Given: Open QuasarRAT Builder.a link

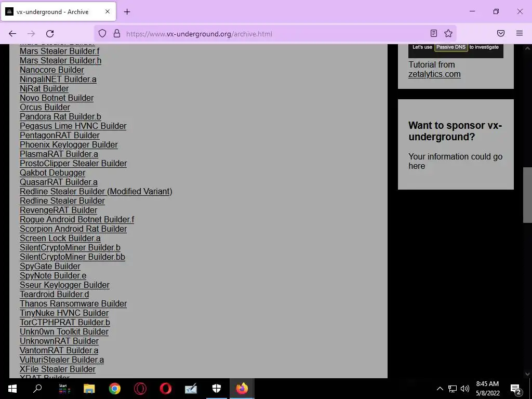Looking at the screenshot, I should (x=59, y=182).
